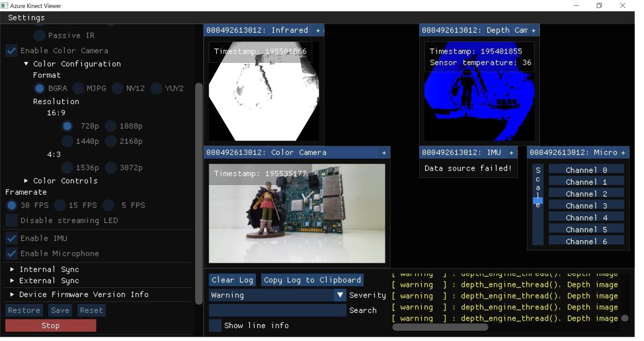Select microphone Channel 6
Viewport: 644px width, 341px height.
click(586, 241)
